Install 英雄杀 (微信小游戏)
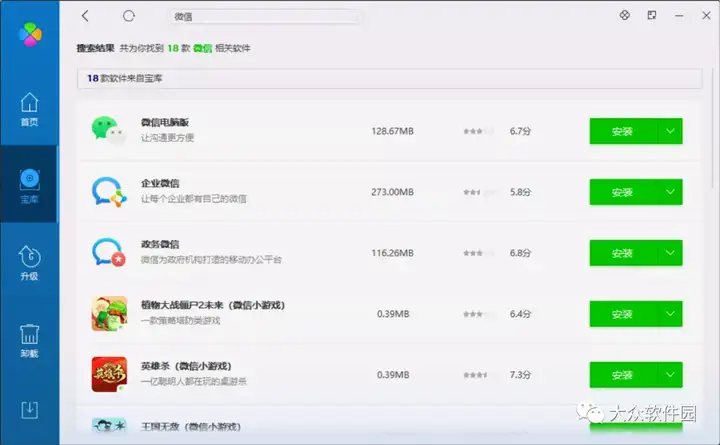This screenshot has width=720, height=445. click(x=623, y=375)
